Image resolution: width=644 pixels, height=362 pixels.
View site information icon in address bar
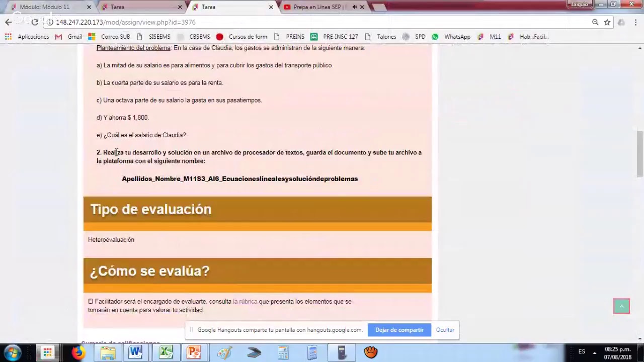coord(50,22)
